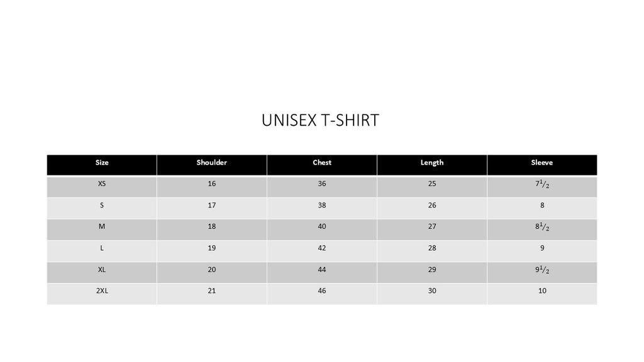This screenshot has width=644, height=362.
Task: Select the XL size cell
Action: pos(102,270)
